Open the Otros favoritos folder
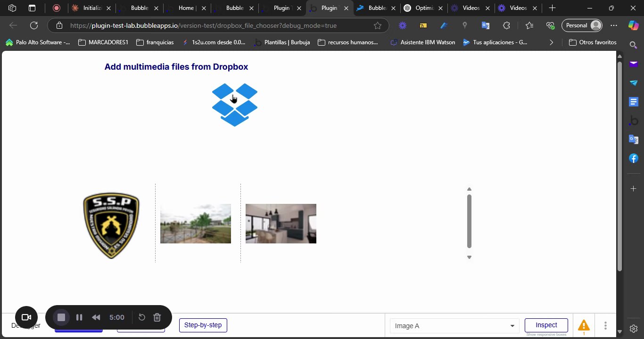644x339 pixels. (593, 42)
